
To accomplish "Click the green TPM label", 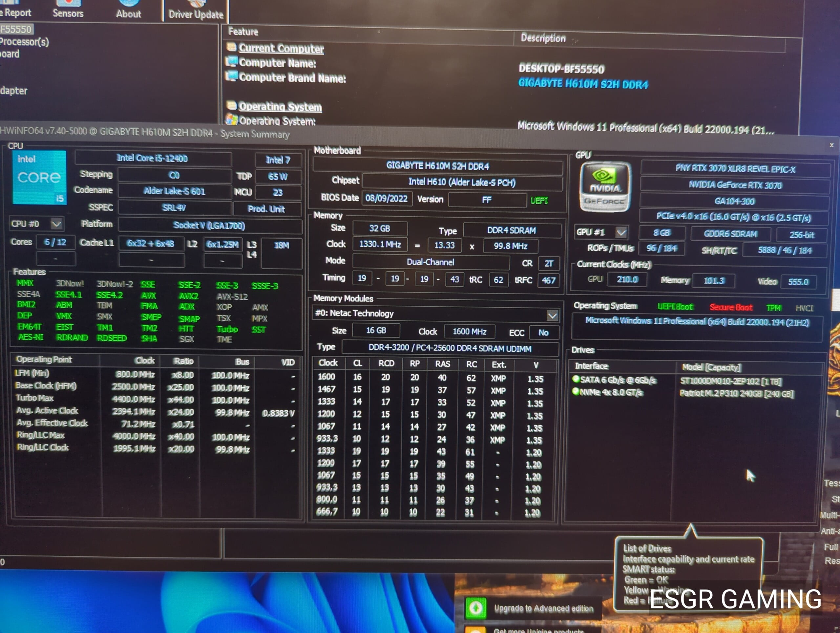I will click(773, 308).
